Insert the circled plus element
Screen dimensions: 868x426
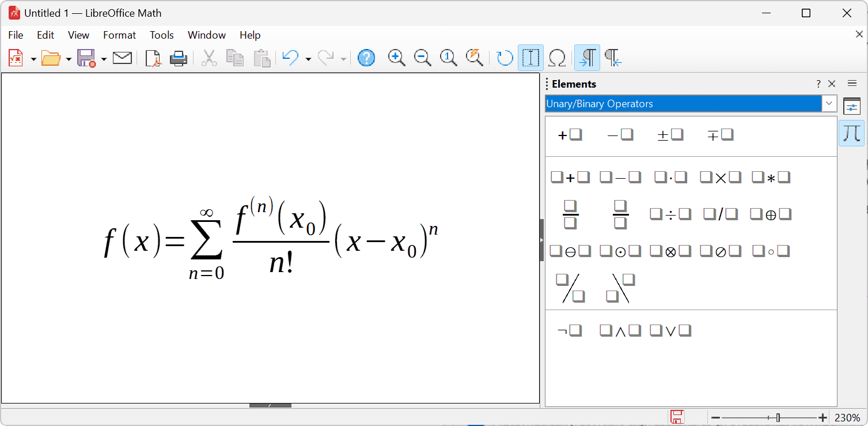coord(771,214)
